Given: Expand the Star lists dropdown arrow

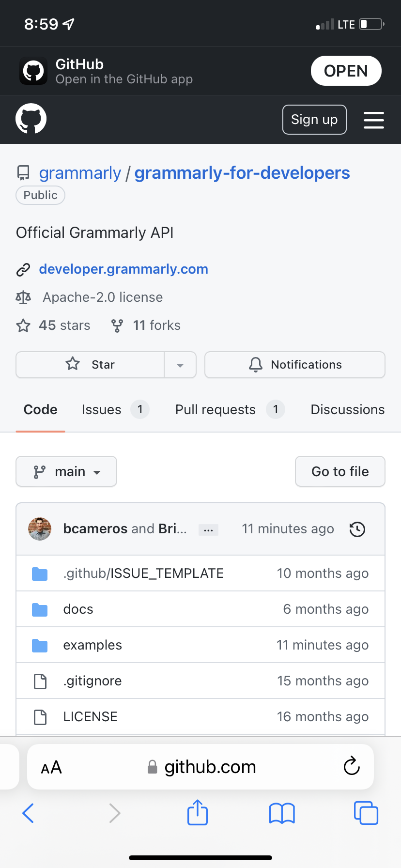Looking at the screenshot, I should 180,365.
